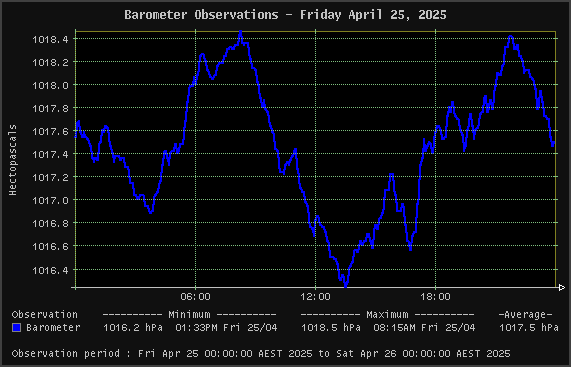Click the Observation column header
The height and width of the screenshot is (367, 571).
45,315
